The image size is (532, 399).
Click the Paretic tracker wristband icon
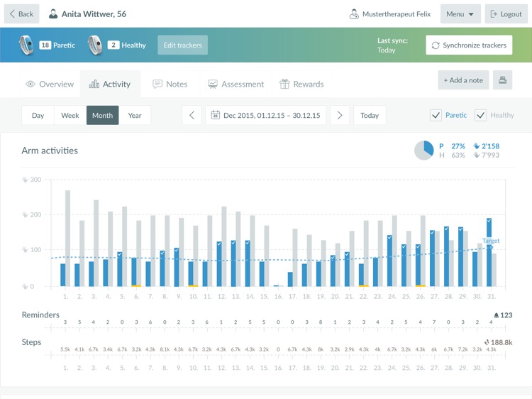(x=26, y=45)
